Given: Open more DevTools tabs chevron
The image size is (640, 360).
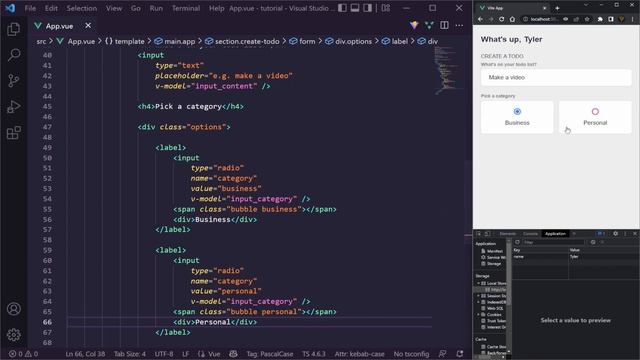Looking at the screenshot, I should coord(574,233).
